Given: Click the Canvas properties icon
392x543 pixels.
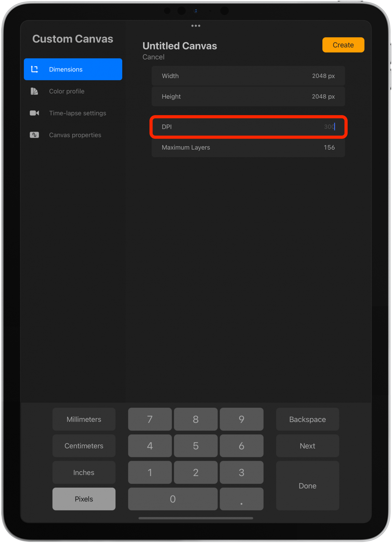Looking at the screenshot, I should [x=34, y=135].
